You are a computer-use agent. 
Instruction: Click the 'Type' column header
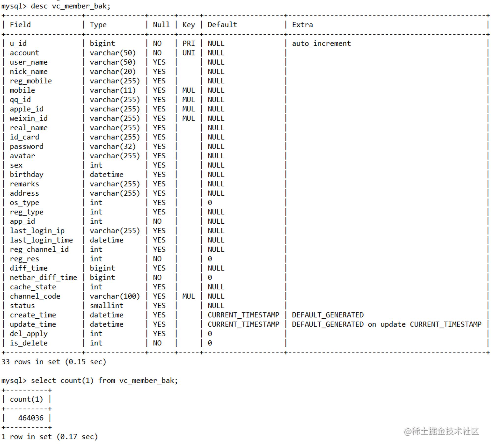(x=98, y=25)
